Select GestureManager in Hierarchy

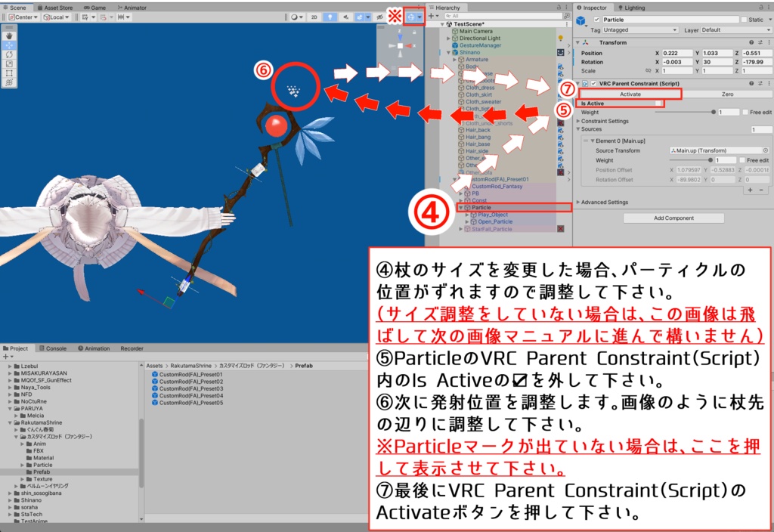[480, 45]
